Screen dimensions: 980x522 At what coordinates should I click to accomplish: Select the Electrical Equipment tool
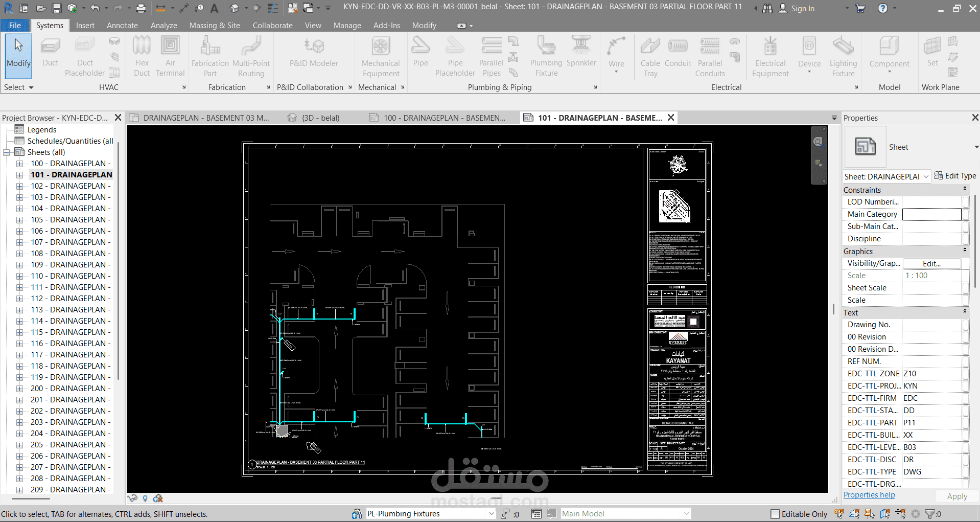[x=771, y=56]
